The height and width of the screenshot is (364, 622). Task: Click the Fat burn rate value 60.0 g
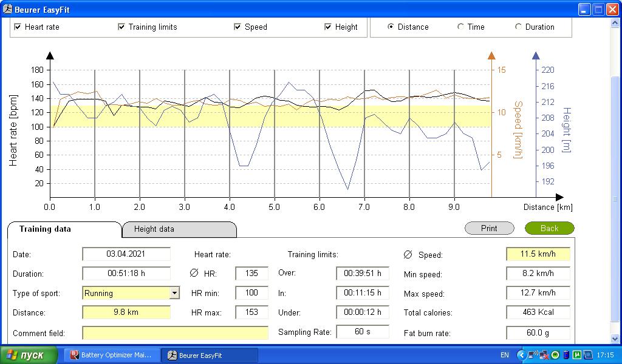(538, 332)
